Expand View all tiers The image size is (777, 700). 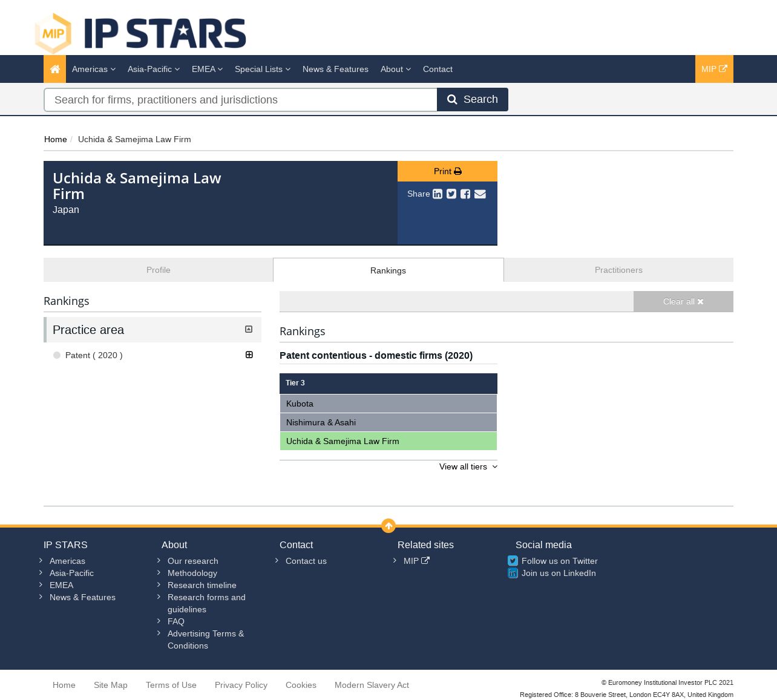click(x=468, y=466)
